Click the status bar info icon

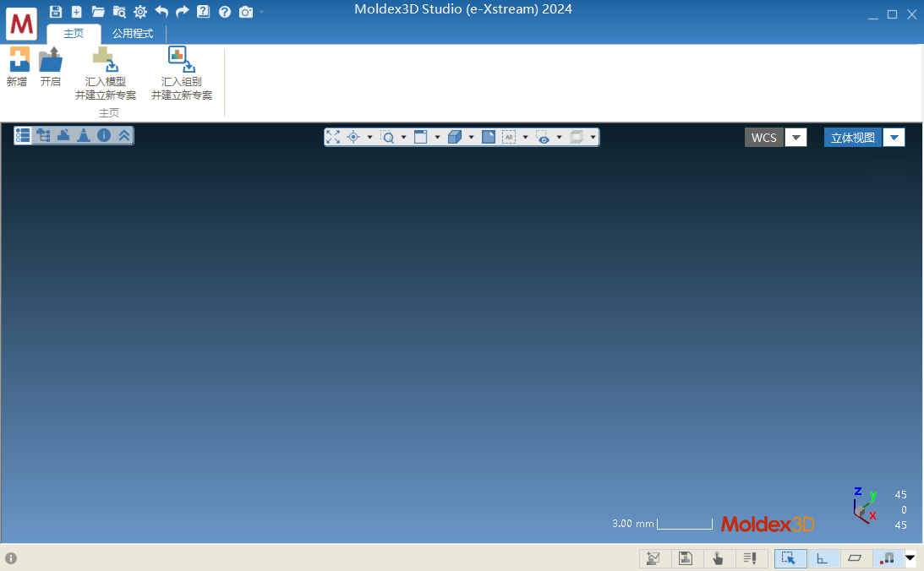(x=11, y=558)
